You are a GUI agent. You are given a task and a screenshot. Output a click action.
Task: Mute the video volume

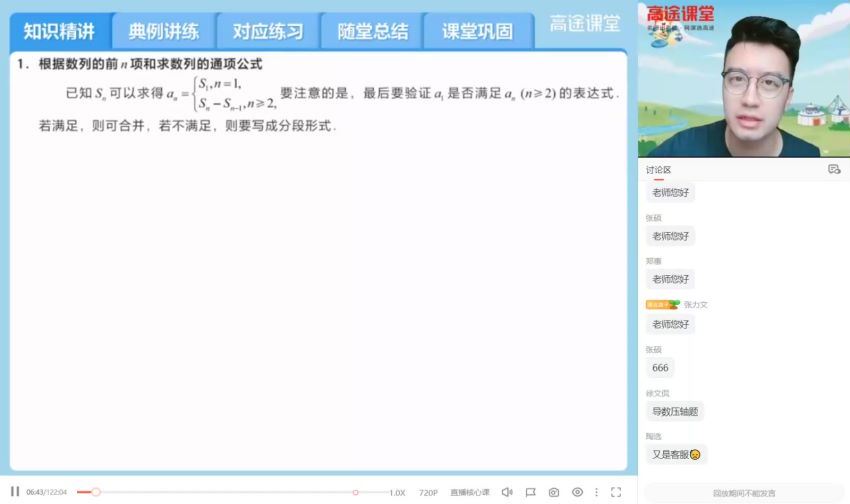pyautogui.click(x=507, y=492)
